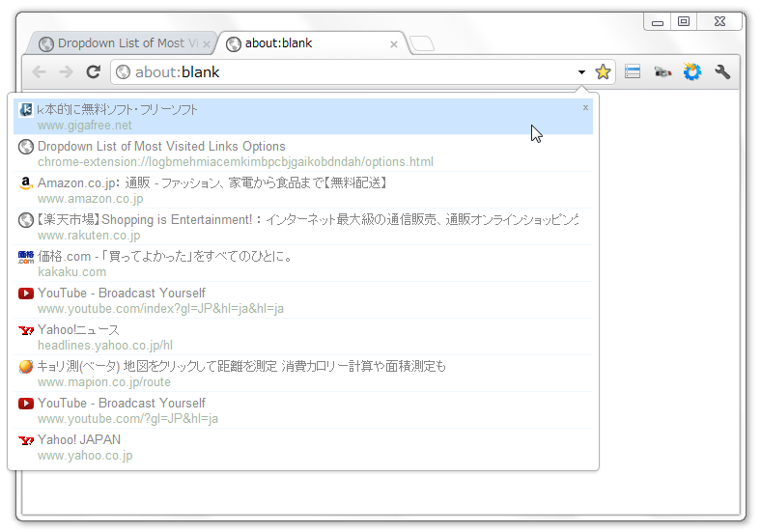Close the about:blank tab
The width and height of the screenshot is (761, 532).
(394, 44)
